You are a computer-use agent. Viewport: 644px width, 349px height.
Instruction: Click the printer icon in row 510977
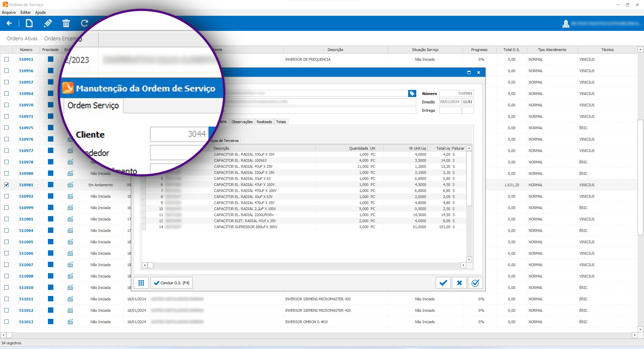70,151
